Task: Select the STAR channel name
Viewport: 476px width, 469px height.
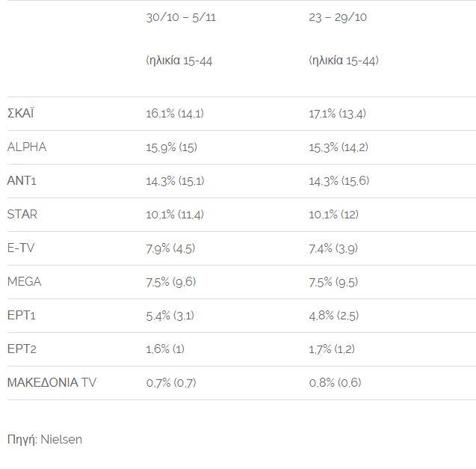Action: pyautogui.click(x=22, y=215)
